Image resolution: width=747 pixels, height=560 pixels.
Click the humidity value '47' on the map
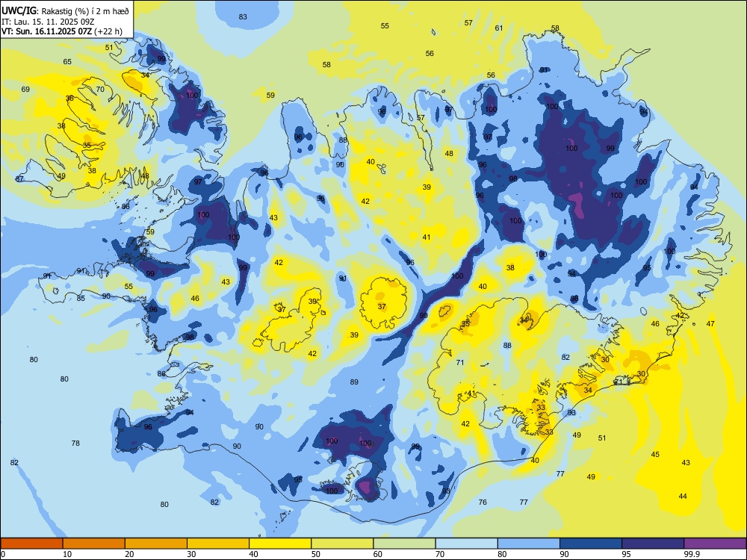click(710, 323)
